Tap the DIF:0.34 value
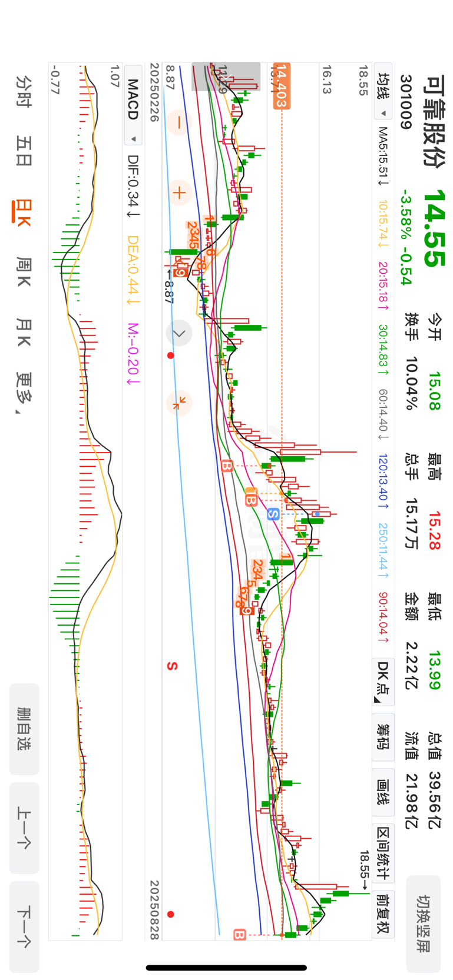Image resolution: width=453 pixels, height=980 pixels. pyautogui.click(x=134, y=187)
